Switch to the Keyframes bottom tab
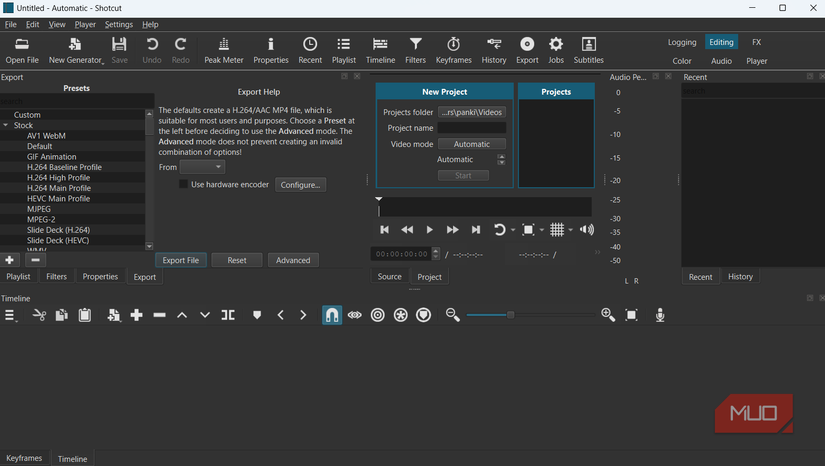Screen dimensions: 825x466 tap(24, 458)
